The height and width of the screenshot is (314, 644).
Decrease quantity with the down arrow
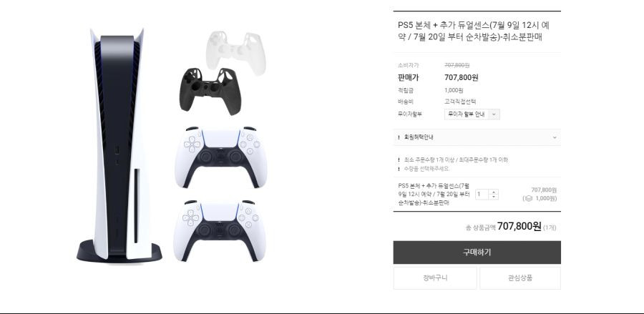494,197
